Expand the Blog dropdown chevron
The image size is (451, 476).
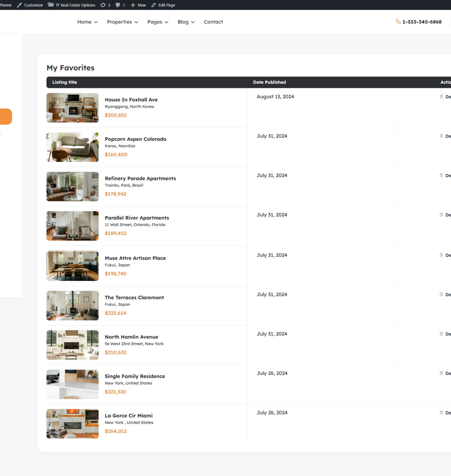coord(193,22)
